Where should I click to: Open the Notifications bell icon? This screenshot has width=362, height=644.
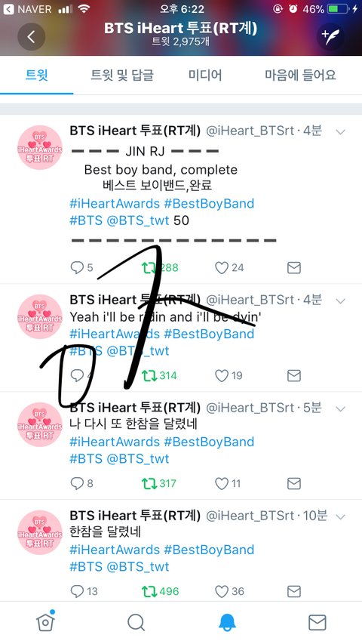(227, 623)
